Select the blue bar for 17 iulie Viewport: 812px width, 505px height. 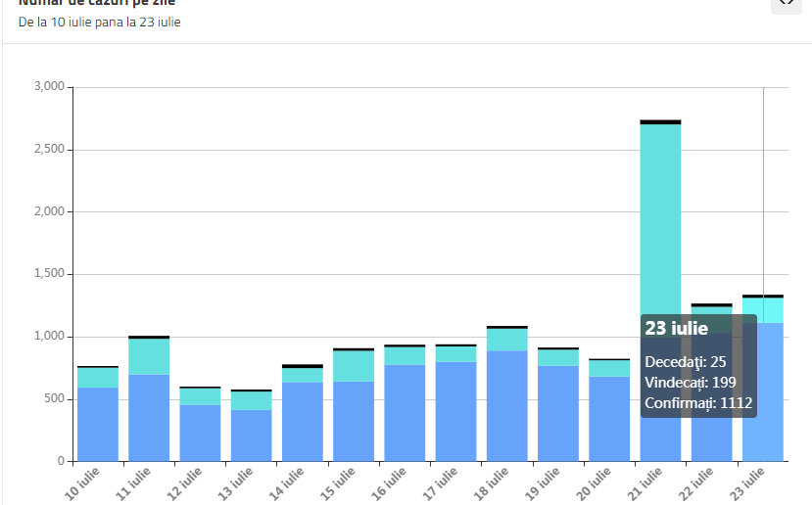pyautogui.click(x=455, y=411)
